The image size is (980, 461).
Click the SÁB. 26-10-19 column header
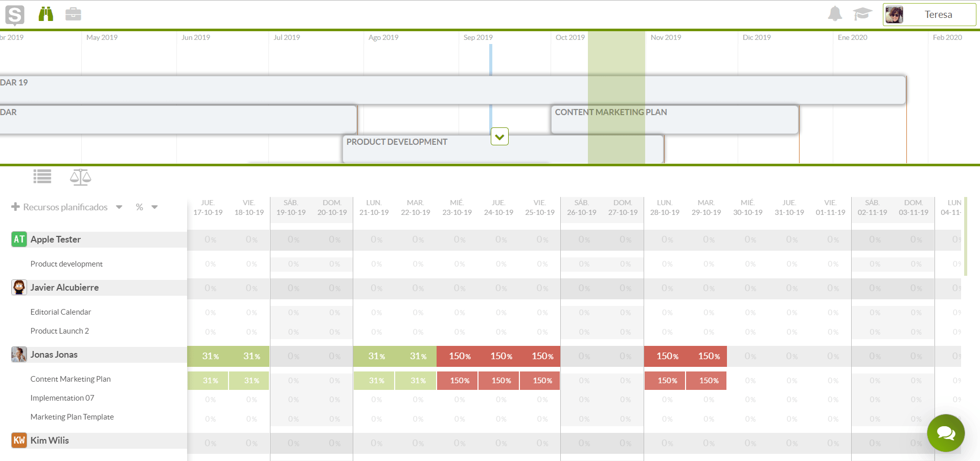[x=582, y=207]
